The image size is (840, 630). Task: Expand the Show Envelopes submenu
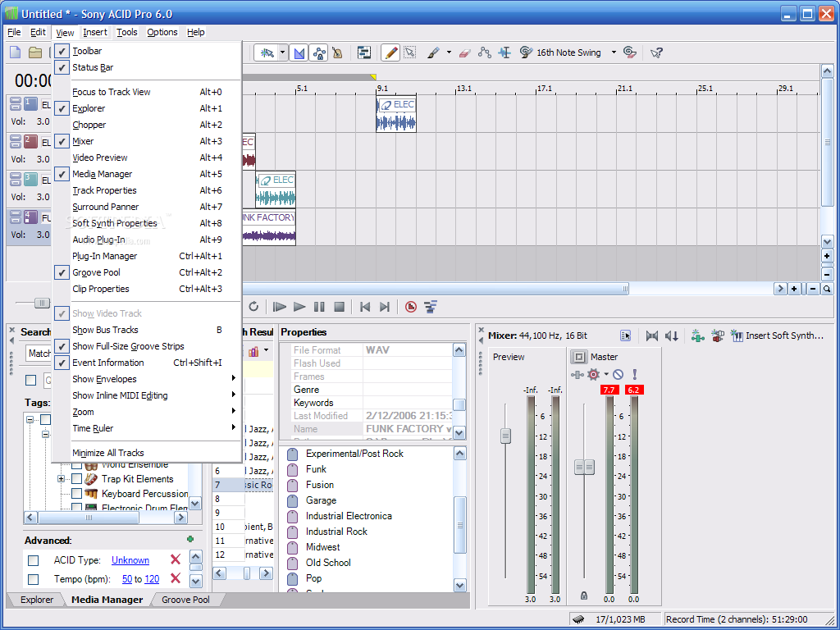tap(146, 379)
